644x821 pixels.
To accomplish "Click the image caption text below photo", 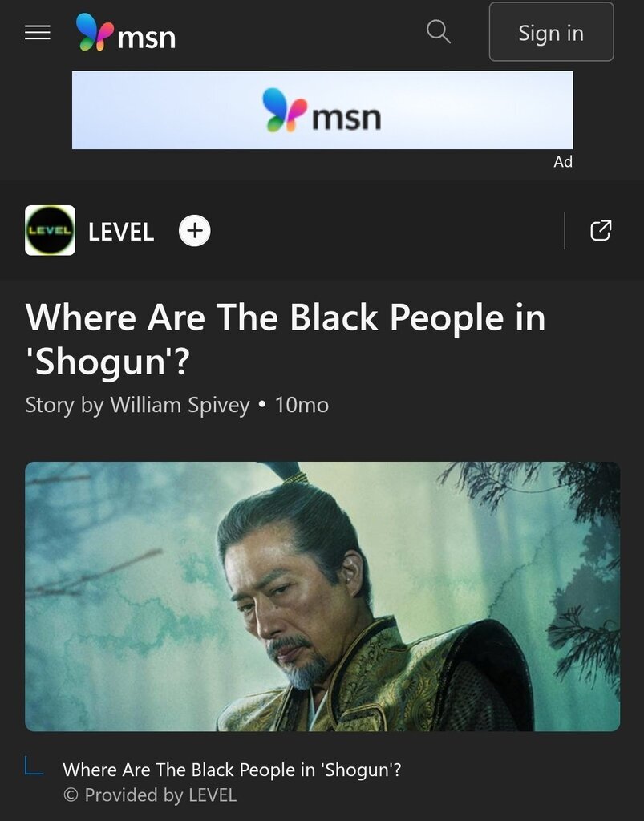I will (232, 770).
